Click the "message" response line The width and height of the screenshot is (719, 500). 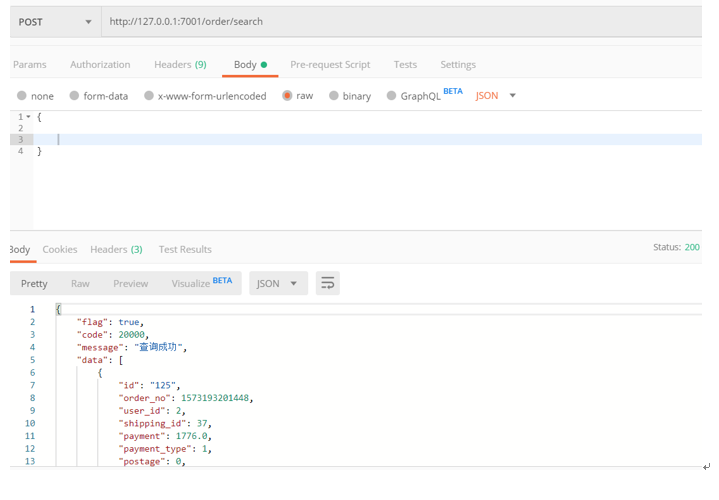(x=132, y=347)
